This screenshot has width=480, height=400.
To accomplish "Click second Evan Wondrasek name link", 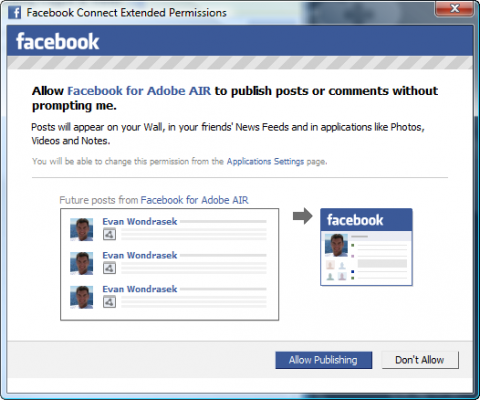I will coord(140,255).
